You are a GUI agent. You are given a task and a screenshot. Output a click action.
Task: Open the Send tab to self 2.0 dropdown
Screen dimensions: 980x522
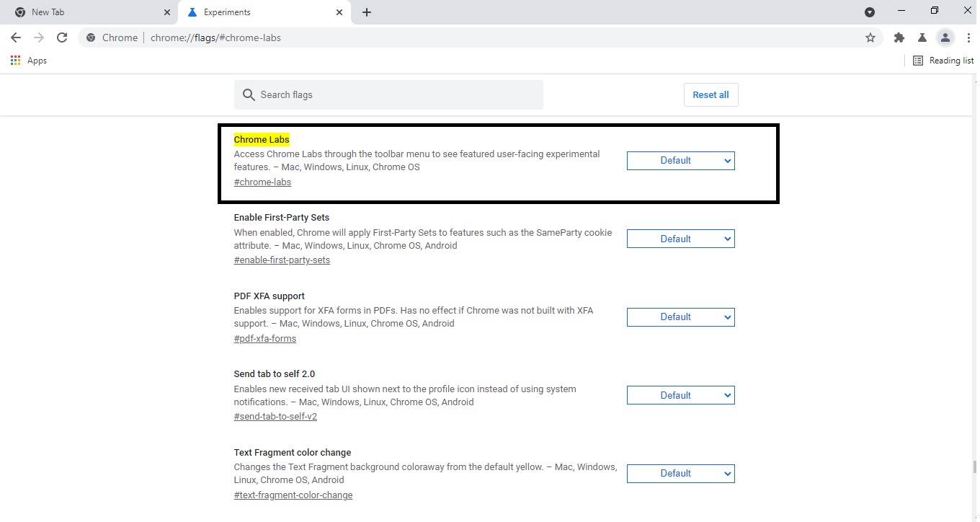pyautogui.click(x=680, y=395)
